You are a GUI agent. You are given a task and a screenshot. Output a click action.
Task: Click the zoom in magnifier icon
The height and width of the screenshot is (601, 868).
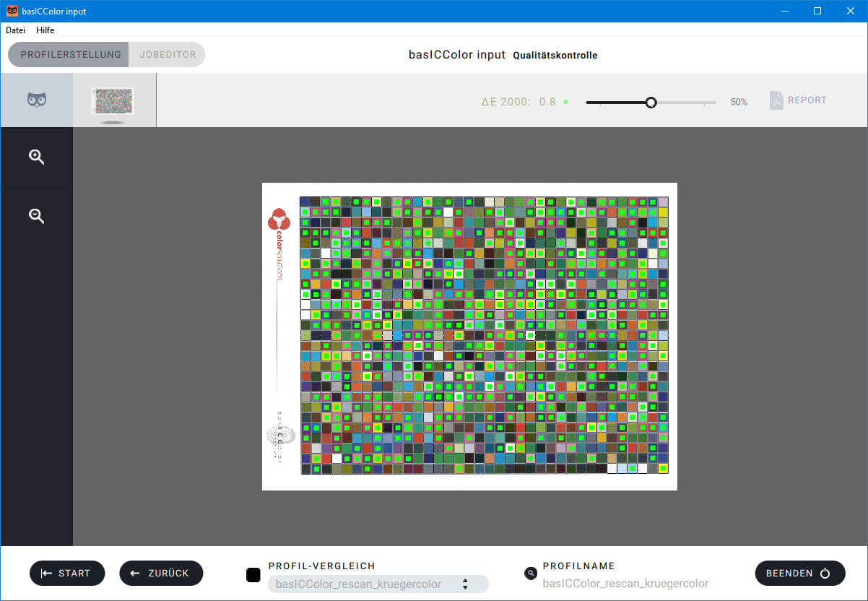tap(36, 157)
